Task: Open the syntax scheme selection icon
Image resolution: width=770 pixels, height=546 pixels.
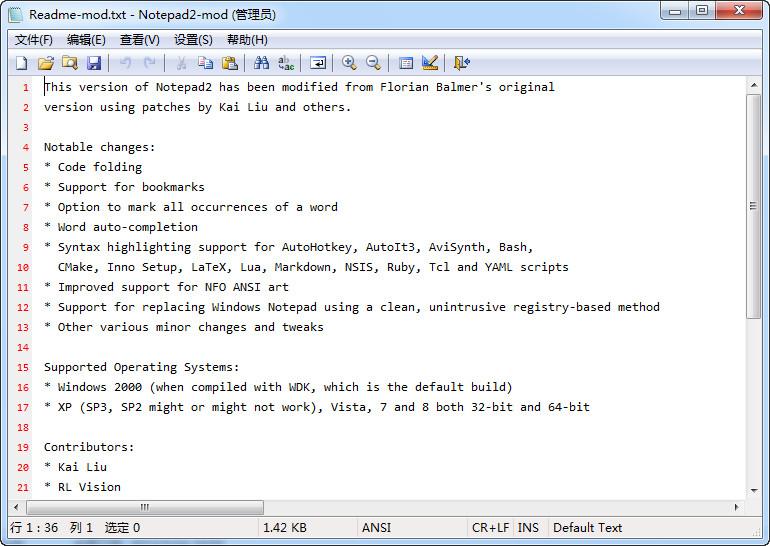Action: (x=405, y=63)
